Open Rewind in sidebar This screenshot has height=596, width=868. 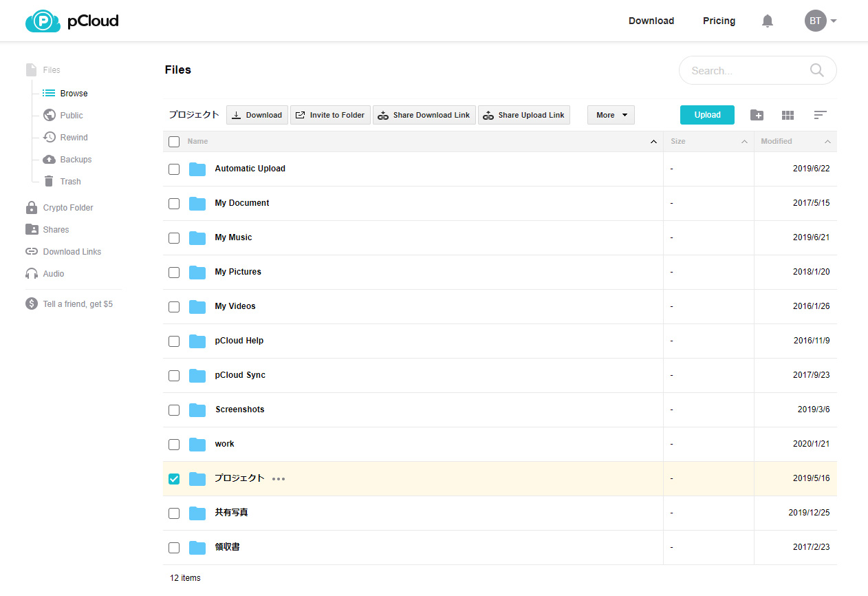point(74,138)
